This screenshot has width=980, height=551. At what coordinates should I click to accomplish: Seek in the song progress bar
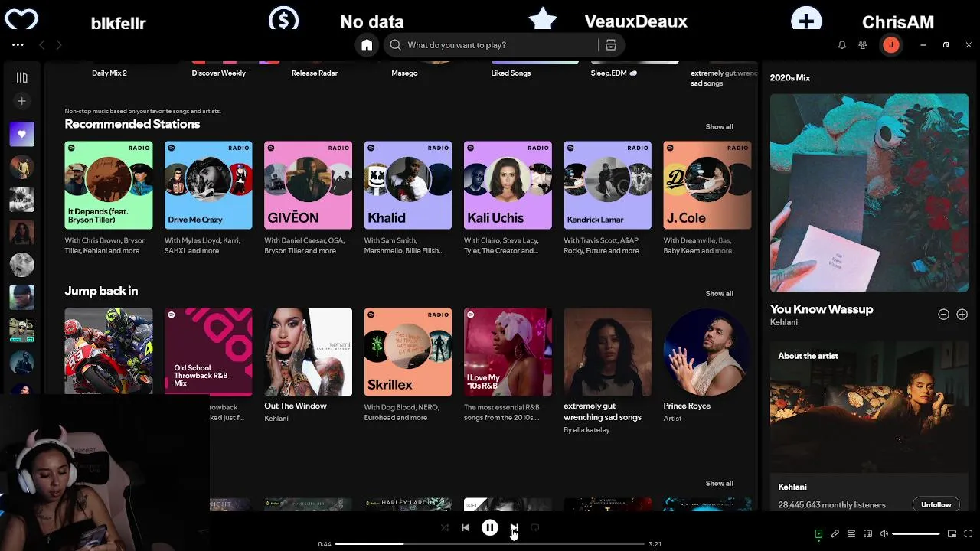click(490, 543)
